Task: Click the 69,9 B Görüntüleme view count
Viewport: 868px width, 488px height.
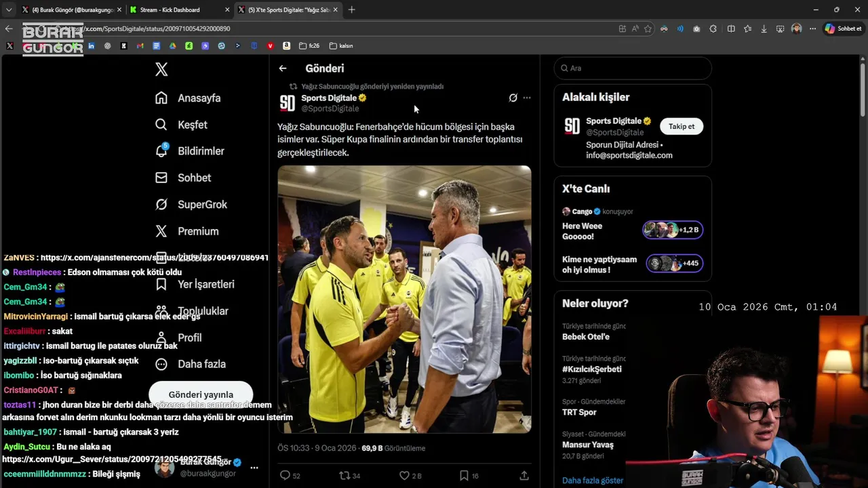Action: coord(393,448)
